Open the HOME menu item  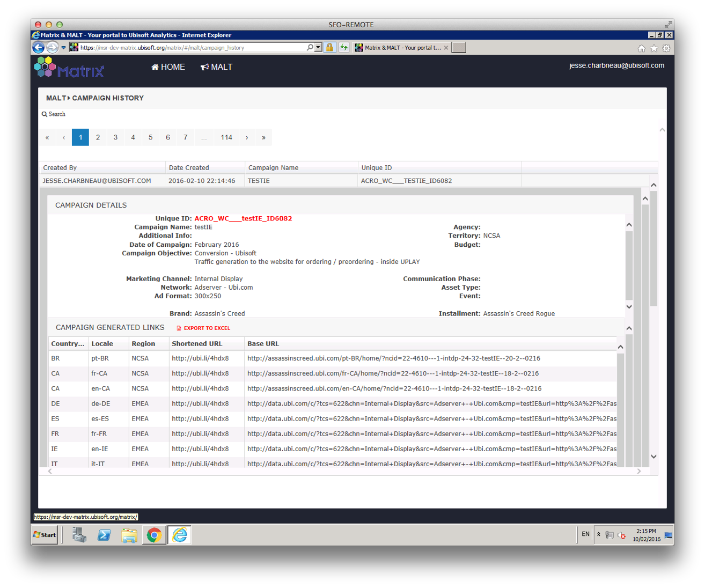[168, 67]
